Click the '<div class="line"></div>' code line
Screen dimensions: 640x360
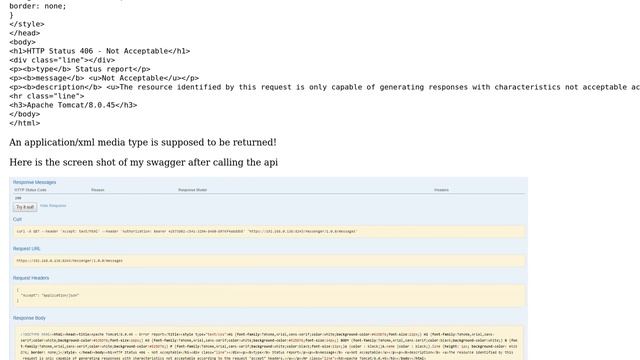coord(62,60)
